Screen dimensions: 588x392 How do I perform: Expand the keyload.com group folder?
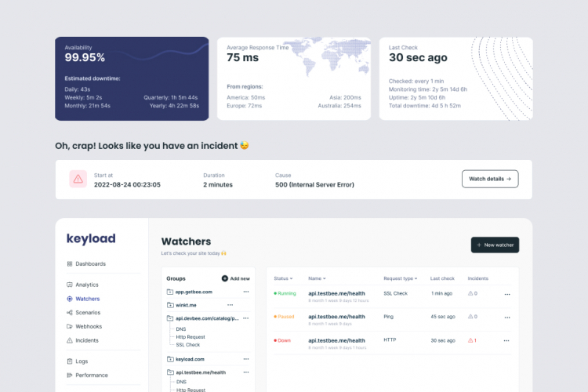point(170,359)
